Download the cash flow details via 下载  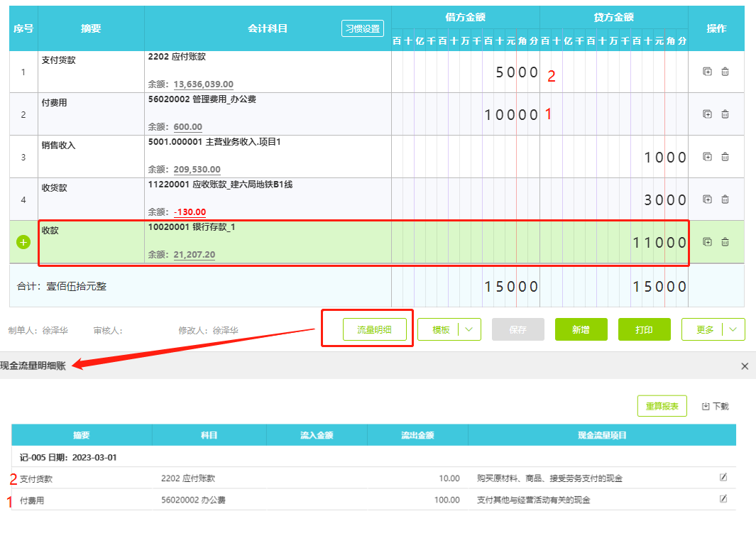[x=716, y=406]
